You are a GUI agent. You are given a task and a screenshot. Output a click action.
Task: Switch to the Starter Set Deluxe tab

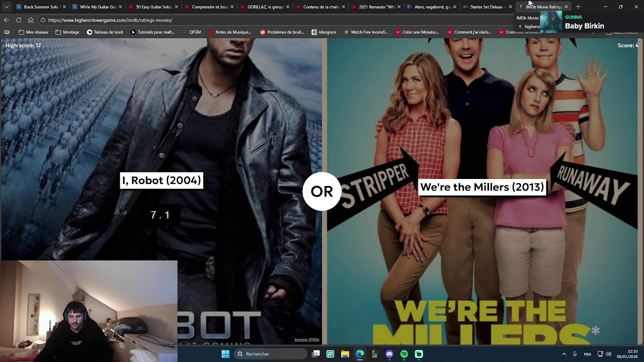pyautogui.click(x=487, y=7)
